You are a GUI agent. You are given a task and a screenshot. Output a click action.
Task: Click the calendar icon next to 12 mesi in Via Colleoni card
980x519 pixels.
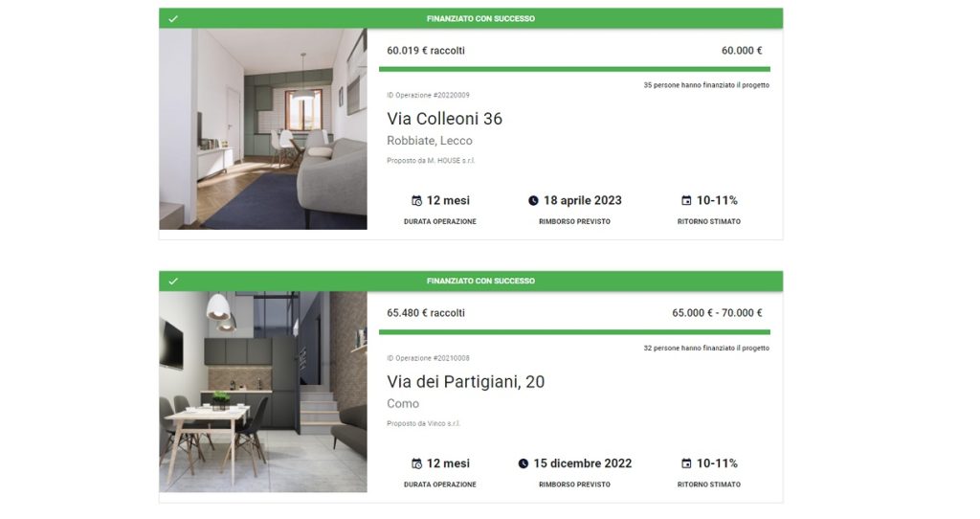click(416, 201)
